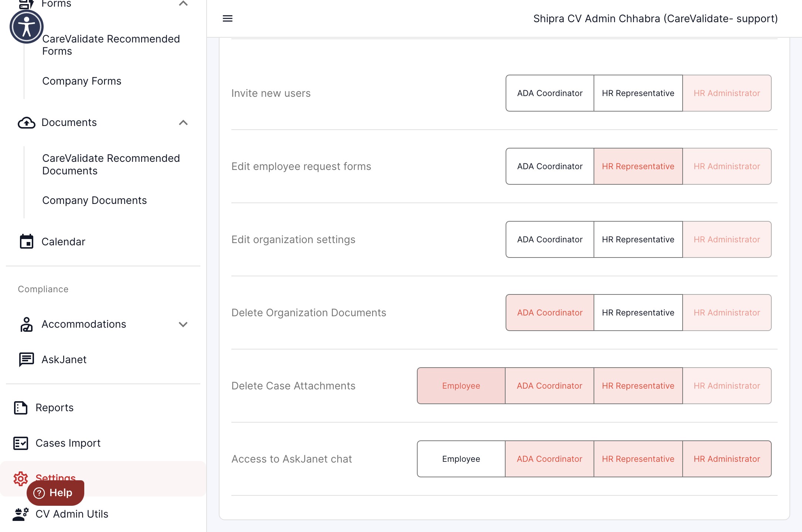The height and width of the screenshot is (532, 802).
Task: Open CareValidate Recommended Documents
Action: pyautogui.click(x=111, y=164)
